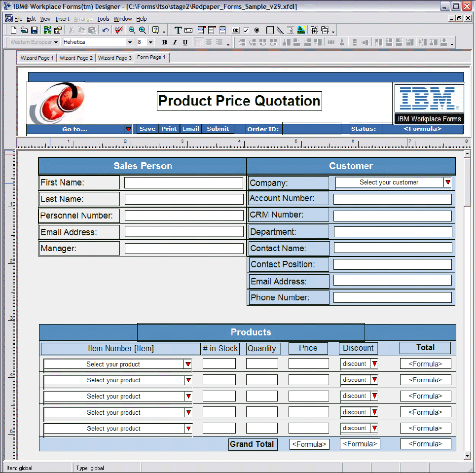Click the Email button on form

(x=190, y=129)
